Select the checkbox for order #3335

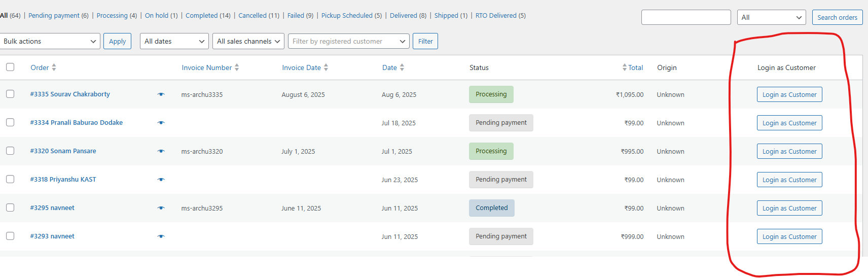coord(10,94)
